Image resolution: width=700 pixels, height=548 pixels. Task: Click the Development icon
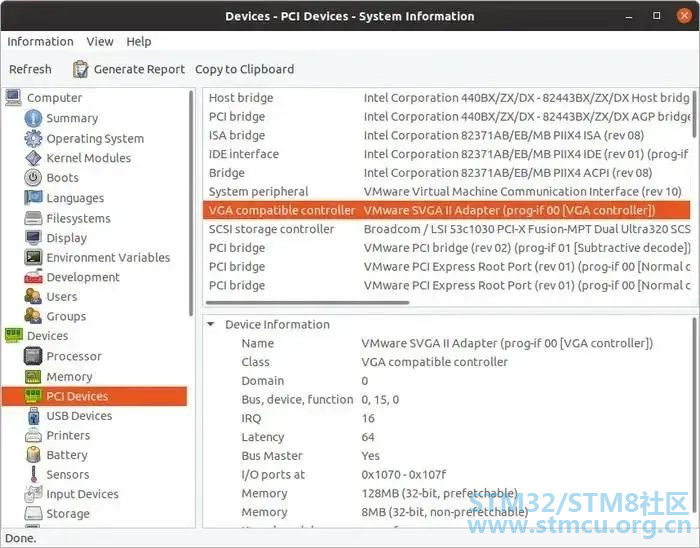pyautogui.click(x=33, y=277)
